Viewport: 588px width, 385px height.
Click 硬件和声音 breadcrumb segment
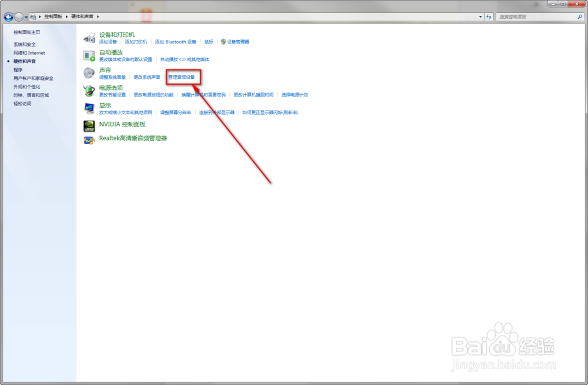click(x=82, y=16)
